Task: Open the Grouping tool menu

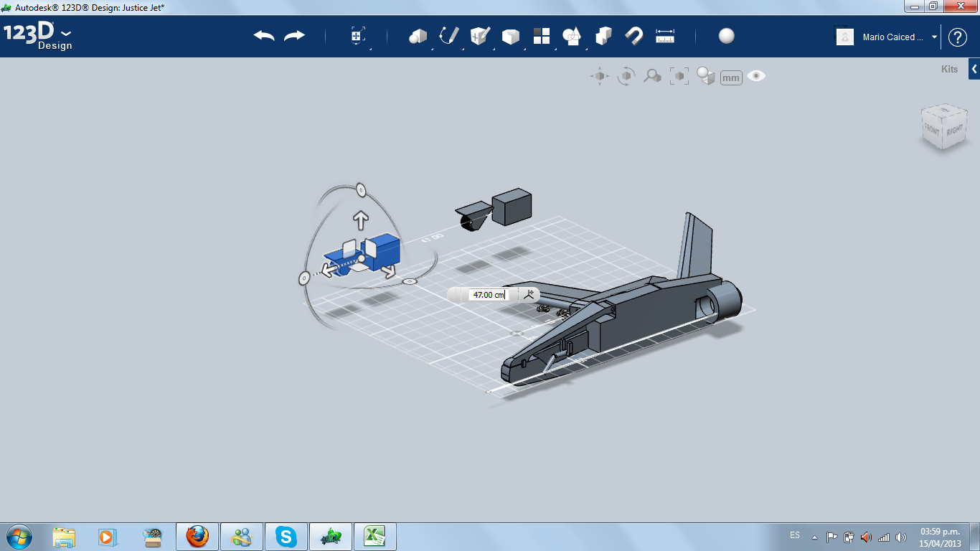Action: pos(572,36)
